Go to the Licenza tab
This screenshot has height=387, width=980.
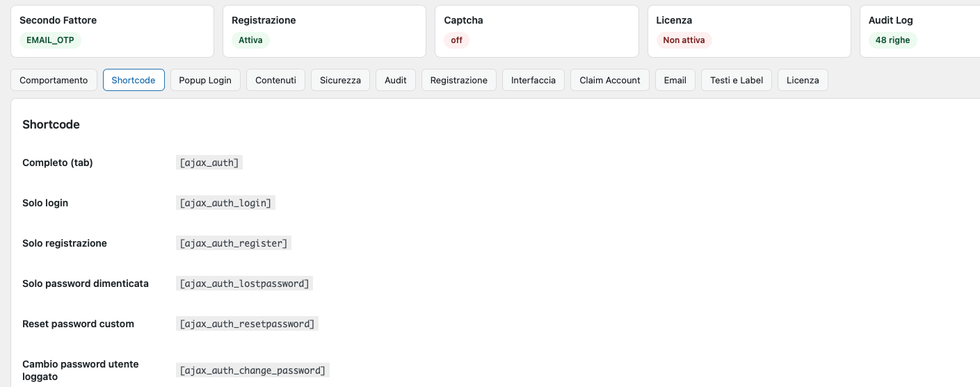pyautogui.click(x=803, y=80)
